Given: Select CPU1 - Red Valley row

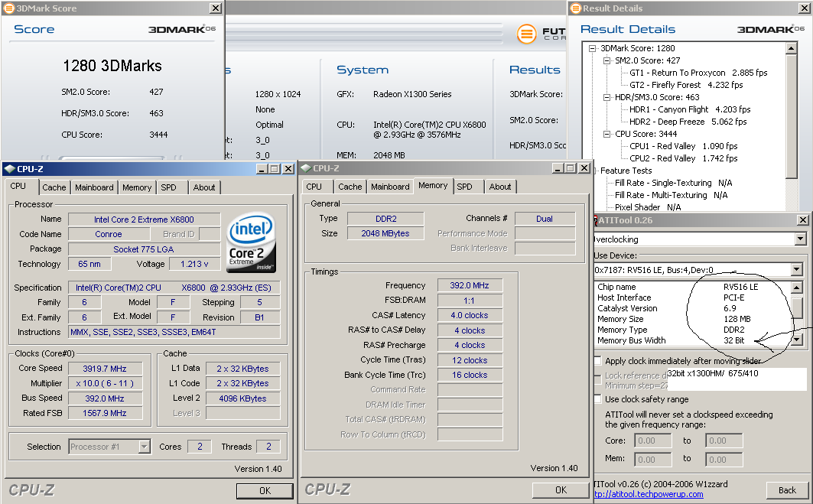Looking at the screenshot, I should click(684, 146).
